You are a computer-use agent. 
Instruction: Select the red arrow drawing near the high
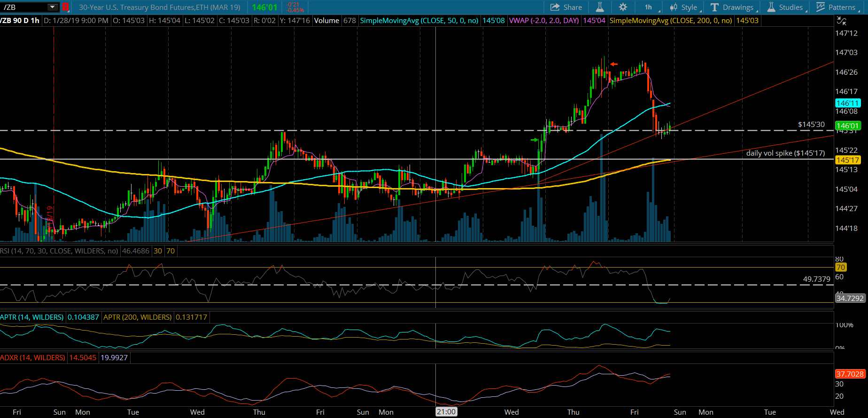tap(613, 64)
